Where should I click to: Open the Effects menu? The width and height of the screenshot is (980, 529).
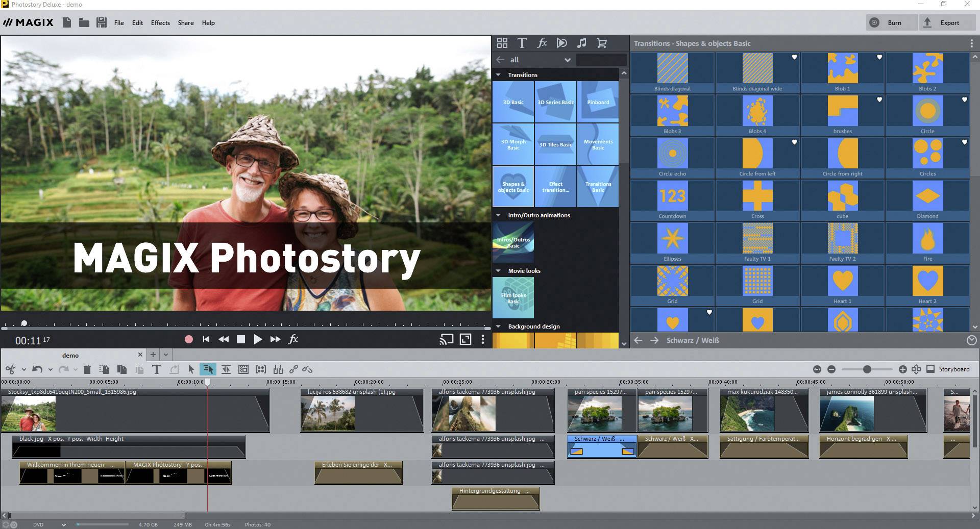click(160, 22)
